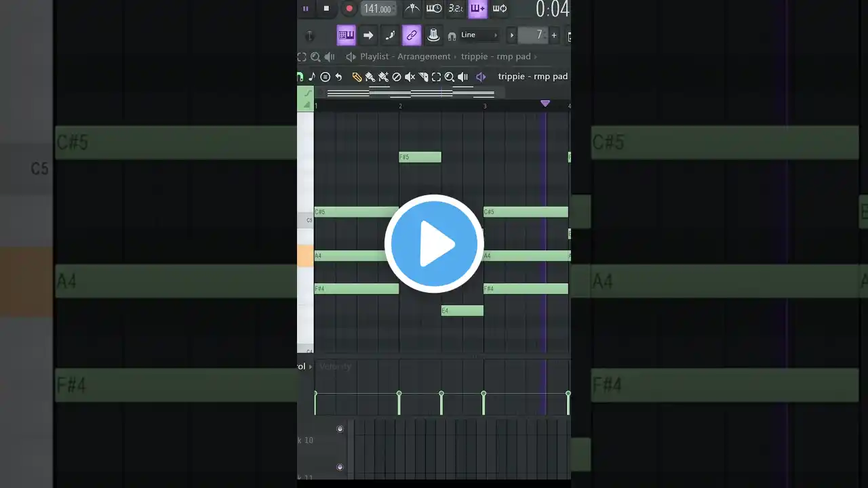This screenshot has width=868, height=488.
Task: Select the Delete tool circle-slash icon
Action: point(397,77)
